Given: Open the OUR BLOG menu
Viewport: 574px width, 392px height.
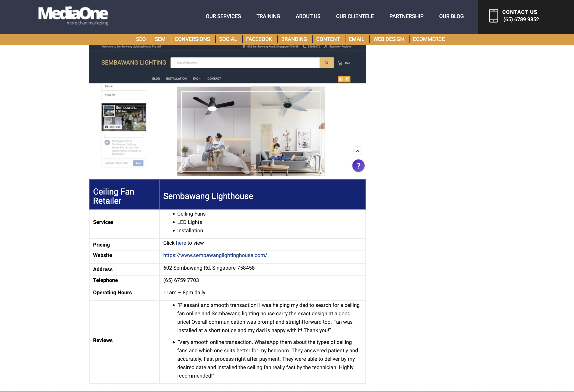Looking at the screenshot, I should 451,16.
